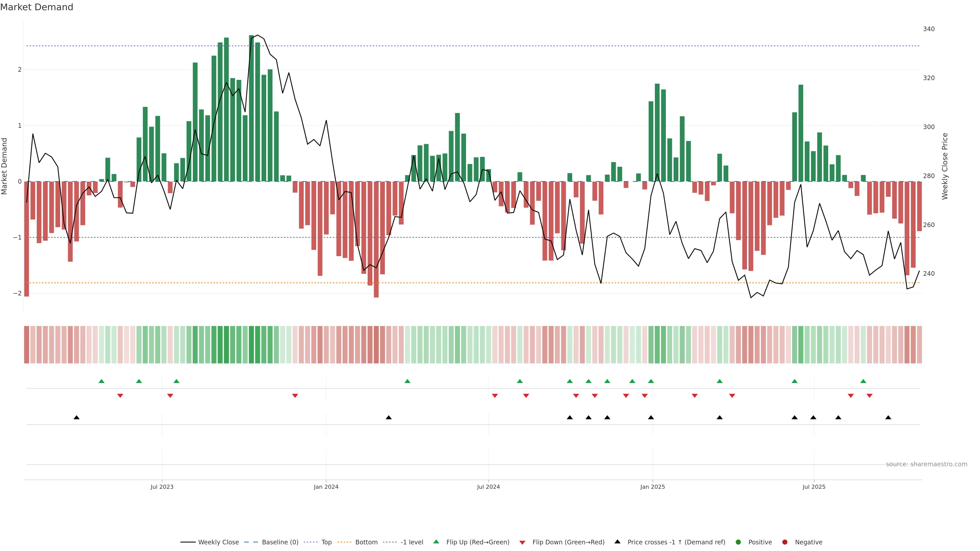980x551 pixels.
Task: Toggle the Top dotted line legend entry
Action: (x=326, y=542)
